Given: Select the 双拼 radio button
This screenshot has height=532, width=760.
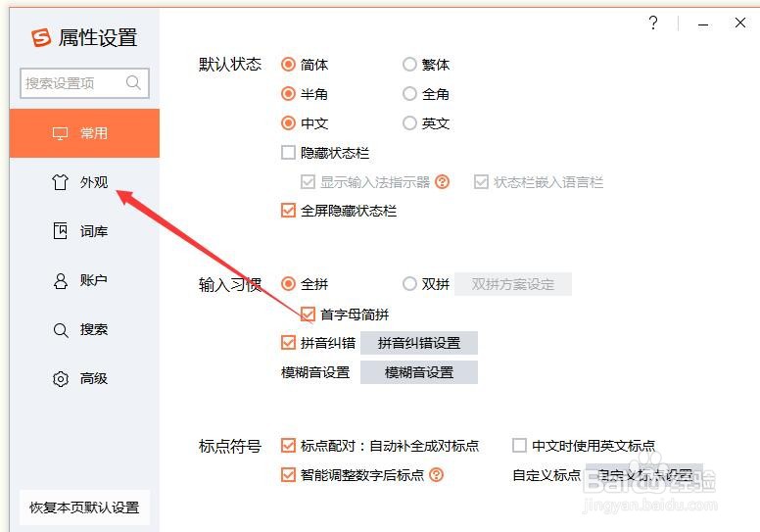Looking at the screenshot, I should [409, 284].
